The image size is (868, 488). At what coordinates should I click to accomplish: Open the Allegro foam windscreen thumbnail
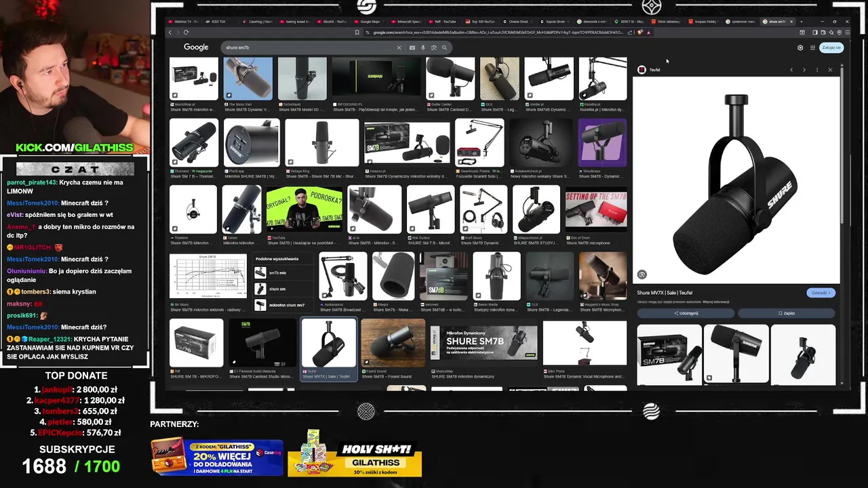(x=393, y=277)
